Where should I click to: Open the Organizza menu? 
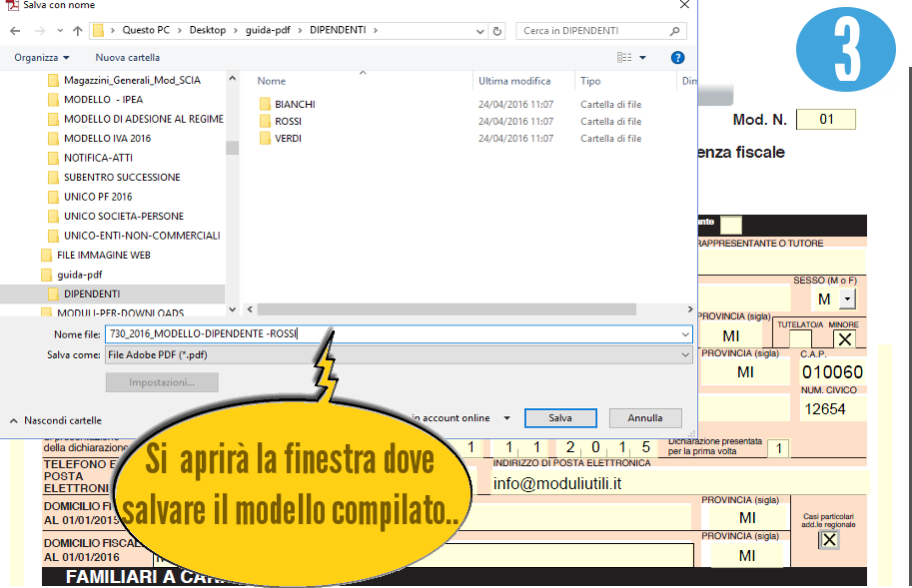[41, 58]
